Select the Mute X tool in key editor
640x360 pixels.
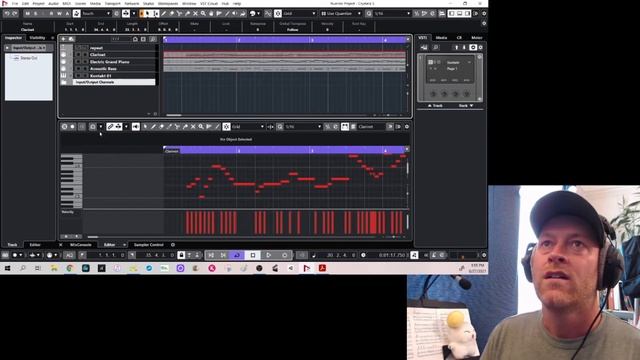[193, 127]
